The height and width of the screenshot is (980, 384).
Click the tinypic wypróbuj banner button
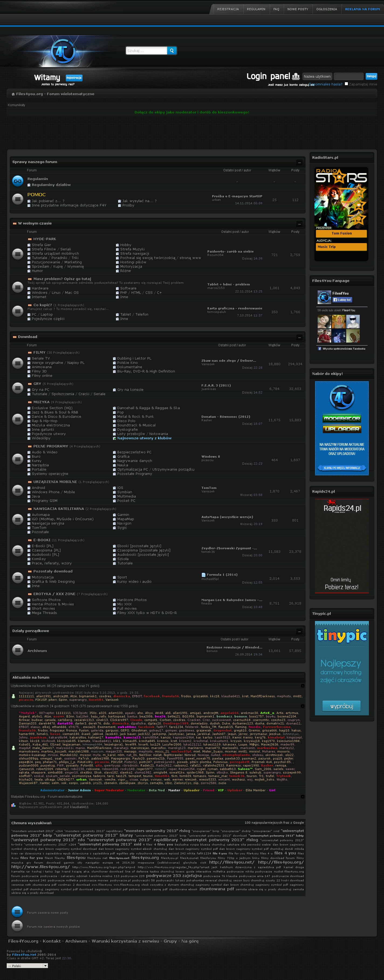[x=341, y=706]
